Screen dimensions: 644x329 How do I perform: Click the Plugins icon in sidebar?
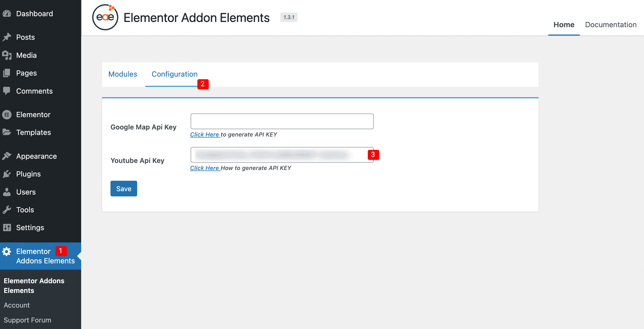7,174
